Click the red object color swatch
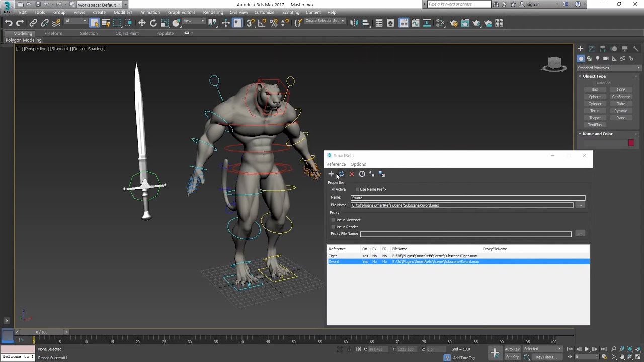644x362 pixels. pyautogui.click(x=631, y=143)
